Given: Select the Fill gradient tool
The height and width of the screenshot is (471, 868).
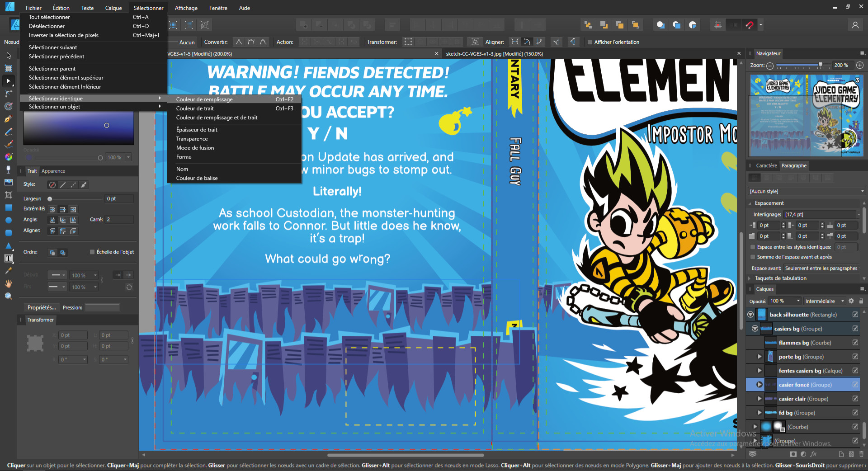Looking at the screenshot, I should point(8,157).
